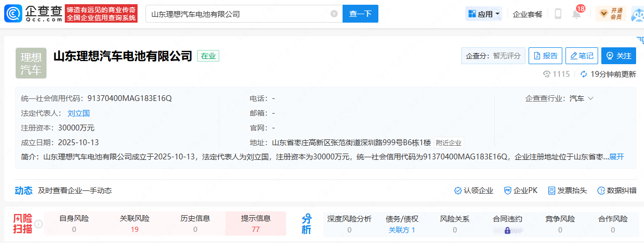Follow the company with 关注 button
The height and width of the screenshot is (243, 644).
[x=618, y=56]
